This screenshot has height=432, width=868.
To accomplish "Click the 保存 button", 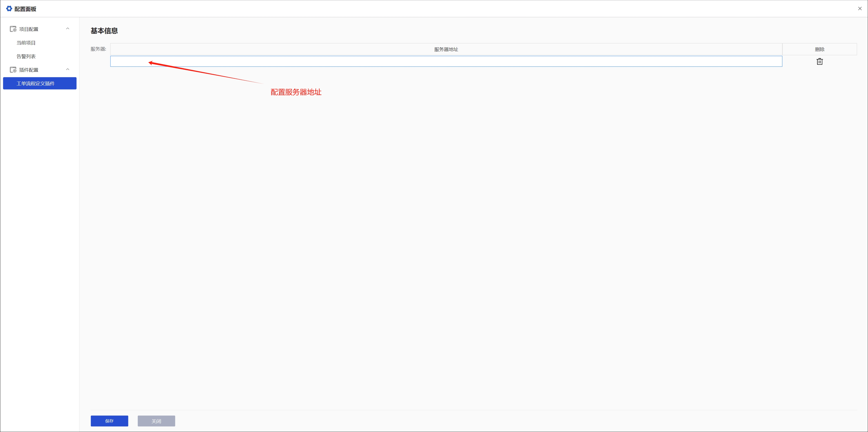I will [x=109, y=420].
